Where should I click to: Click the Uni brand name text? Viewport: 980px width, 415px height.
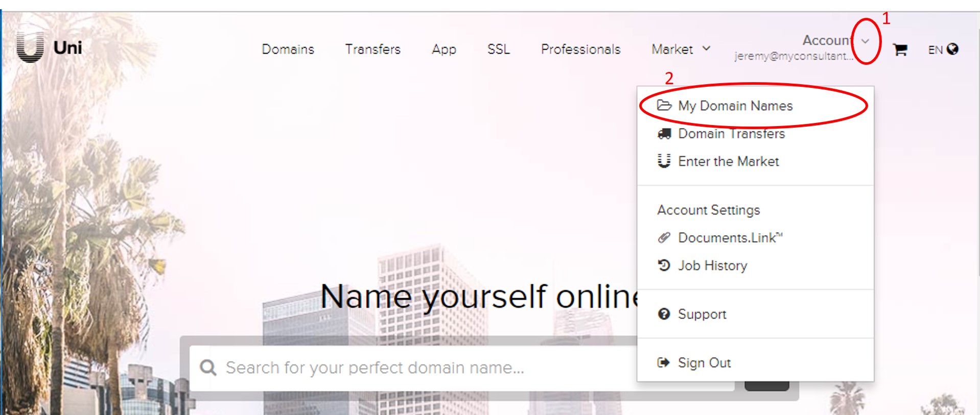click(67, 47)
